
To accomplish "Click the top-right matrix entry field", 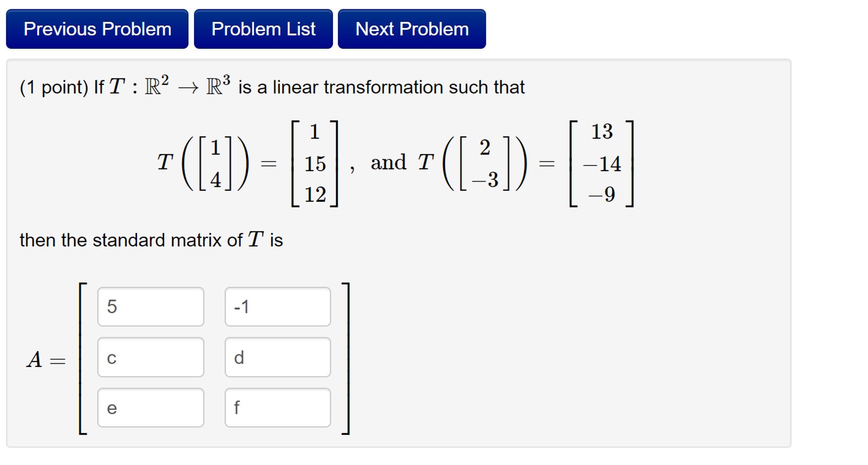I will (277, 306).
